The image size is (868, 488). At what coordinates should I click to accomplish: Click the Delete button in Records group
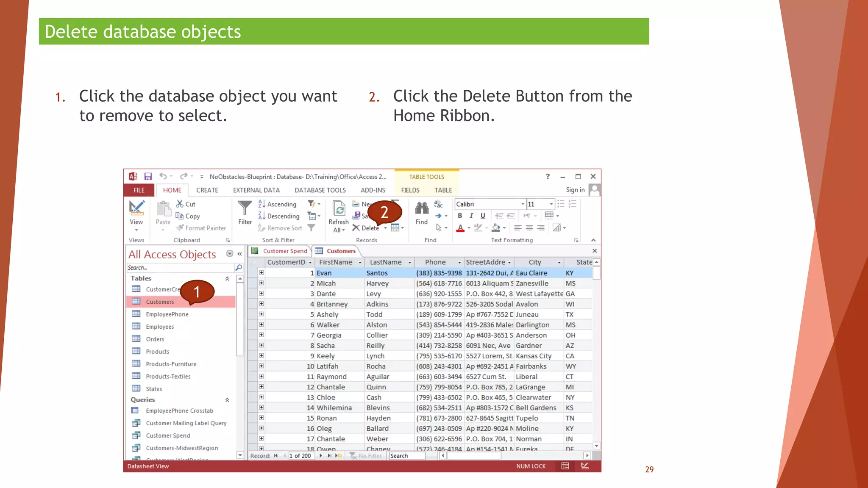(366, 228)
